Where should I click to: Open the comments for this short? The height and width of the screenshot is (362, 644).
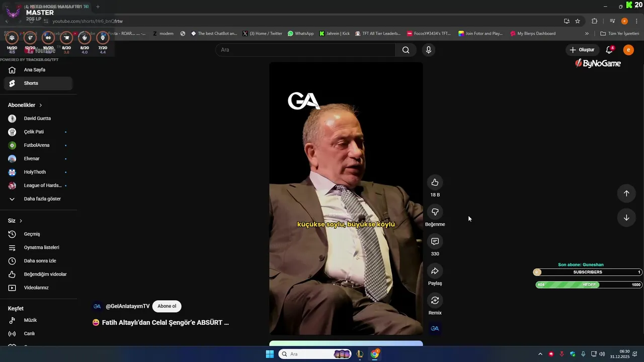pos(435,241)
